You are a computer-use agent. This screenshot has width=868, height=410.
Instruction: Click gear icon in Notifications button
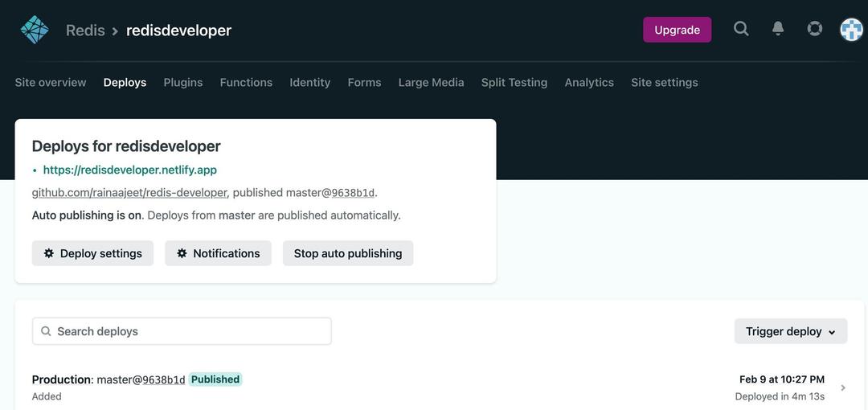tap(182, 253)
